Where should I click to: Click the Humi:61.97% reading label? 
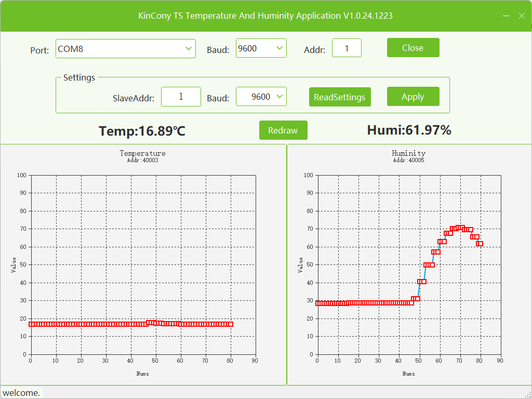click(x=409, y=130)
